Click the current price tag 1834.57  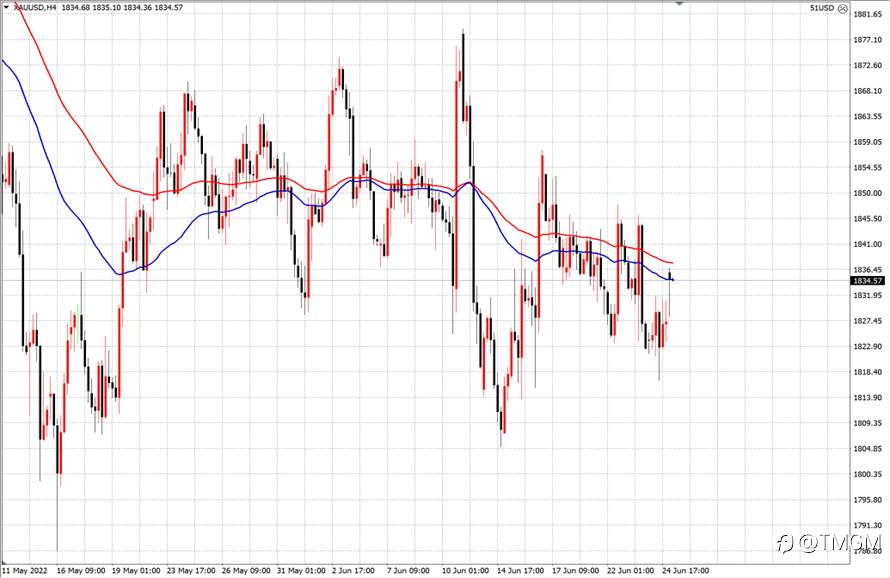pyautogui.click(x=868, y=280)
